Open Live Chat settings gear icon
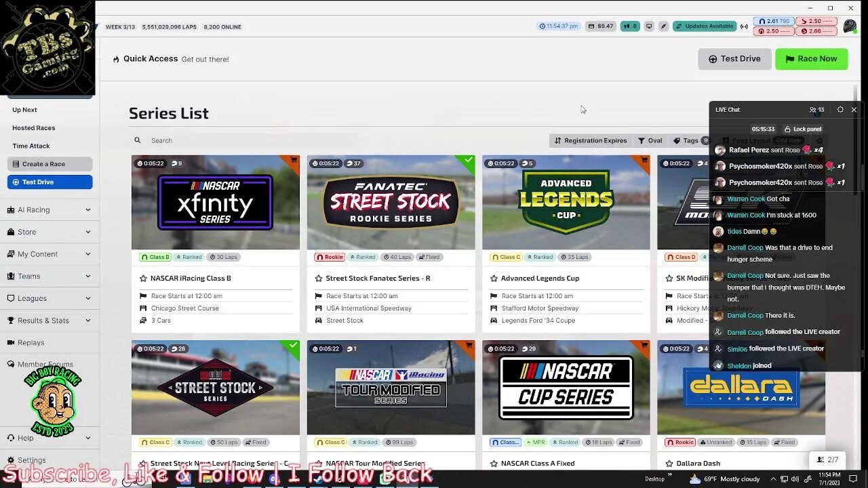 tap(840, 110)
